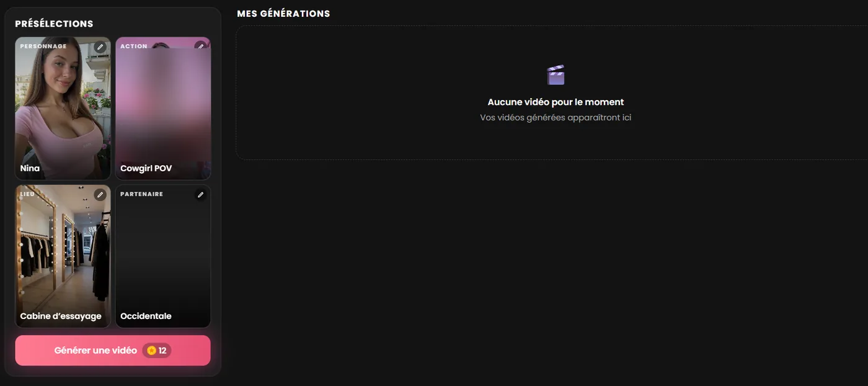Image resolution: width=868 pixels, height=386 pixels.
Task: Edit the Lieu preset via its pencil icon
Action: coord(100,195)
